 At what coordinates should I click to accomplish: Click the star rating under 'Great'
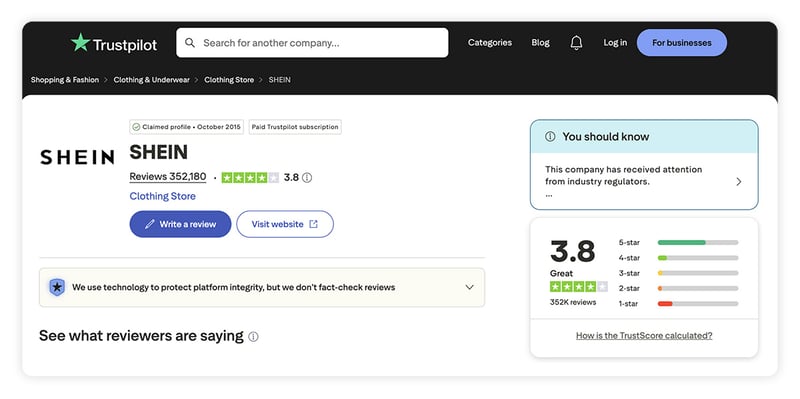point(579,287)
